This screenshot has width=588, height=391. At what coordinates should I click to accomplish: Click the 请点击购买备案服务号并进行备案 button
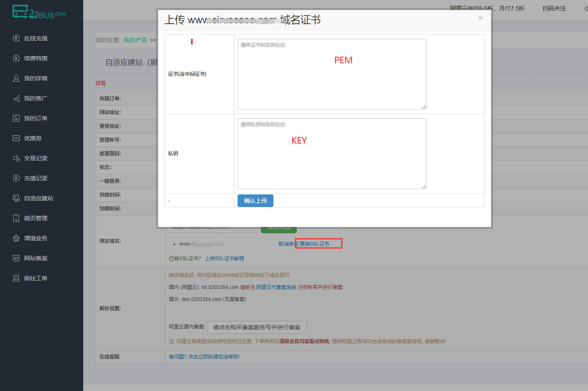(x=256, y=327)
